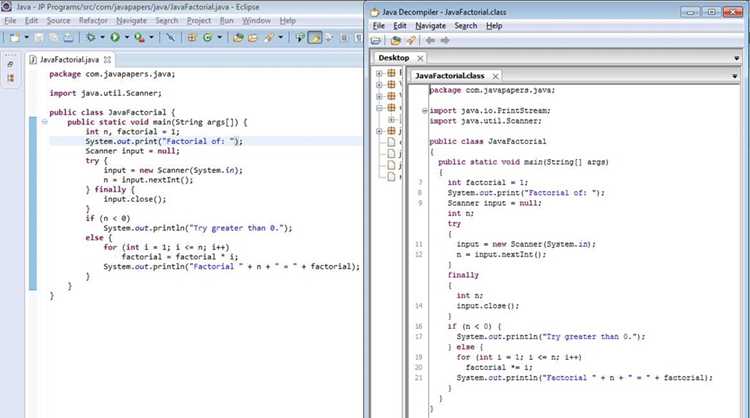Click the Debug bug icon in Eclipse toolbar
Image resolution: width=750 pixels, height=418 pixels.
tap(90, 37)
